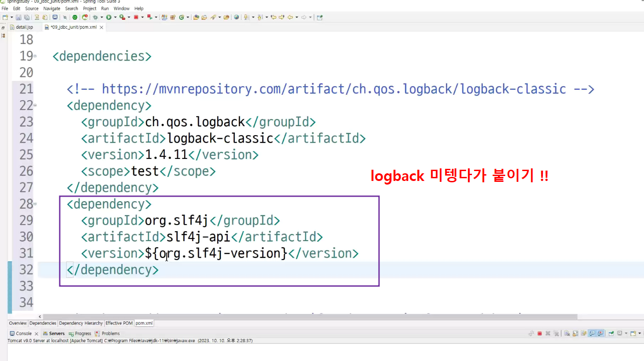
Task: Click the red Stop square in the main toolbar
Action: (136, 17)
